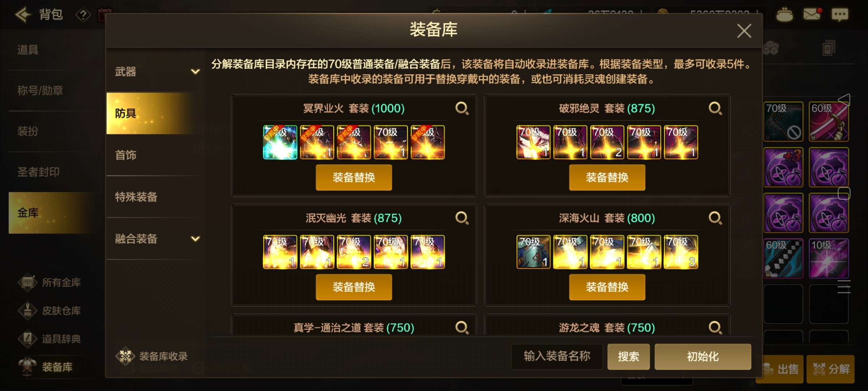Screen dimensions: 868x391
Task: Open 装备库收录 icon at bottom
Action: tap(125, 356)
